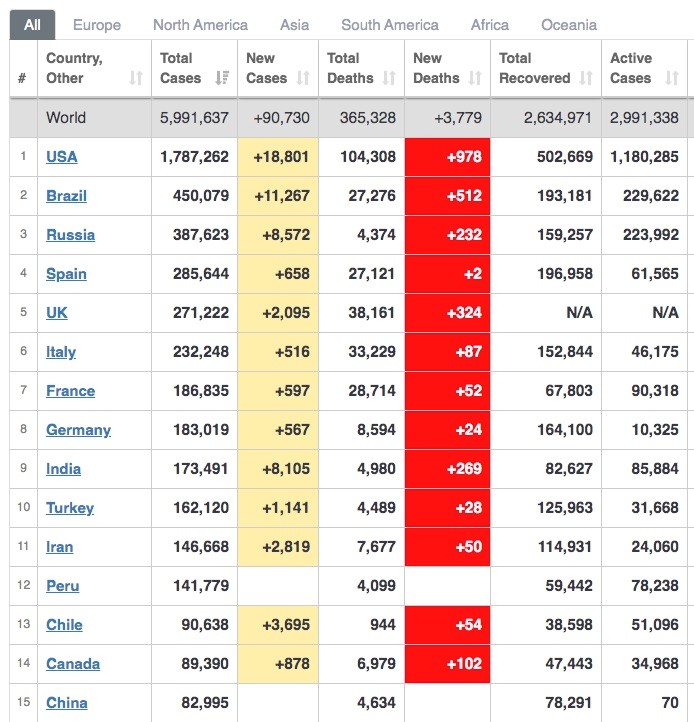Sort by New Deaths arrow icon
Image resolution: width=694 pixels, height=722 pixels.
[475, 78]
